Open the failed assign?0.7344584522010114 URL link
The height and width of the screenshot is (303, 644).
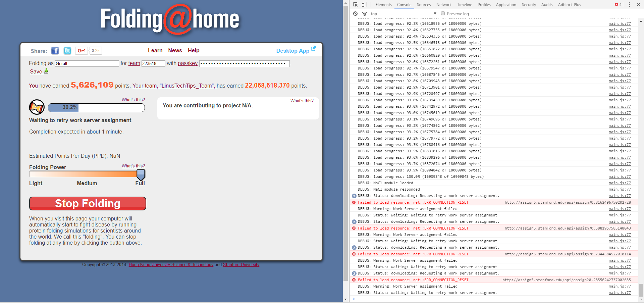tap(568, 254)
